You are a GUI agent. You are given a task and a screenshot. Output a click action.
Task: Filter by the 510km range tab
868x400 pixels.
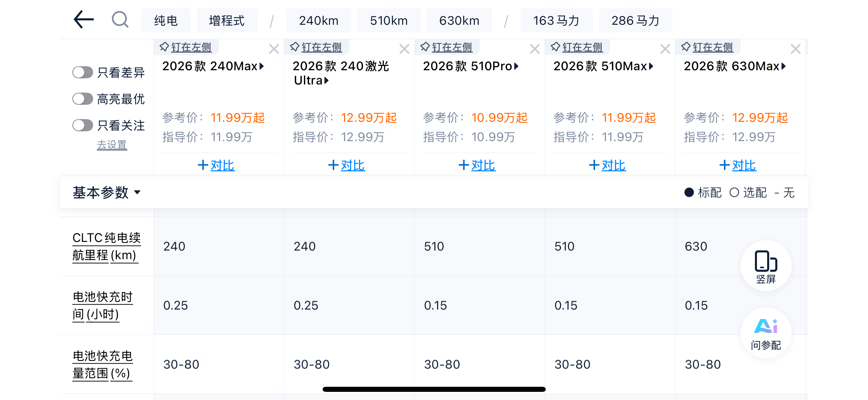click(x=388, y=21)
